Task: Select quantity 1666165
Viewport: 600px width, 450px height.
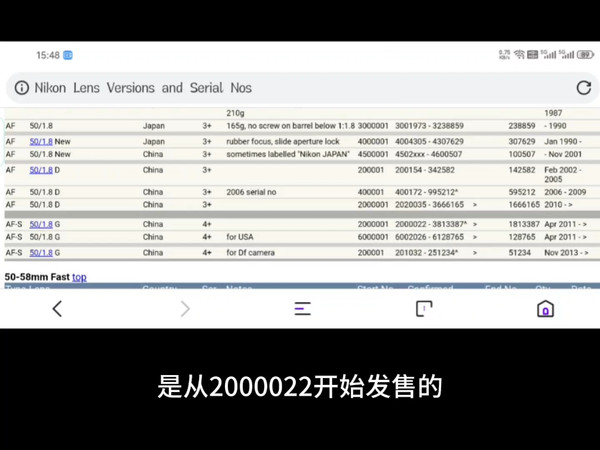Action: pos(524,205)
